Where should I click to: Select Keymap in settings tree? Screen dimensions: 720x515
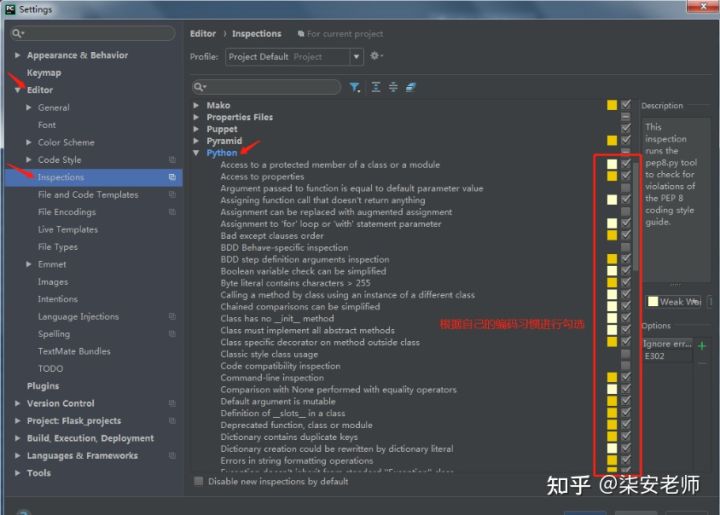pos(44,73)
